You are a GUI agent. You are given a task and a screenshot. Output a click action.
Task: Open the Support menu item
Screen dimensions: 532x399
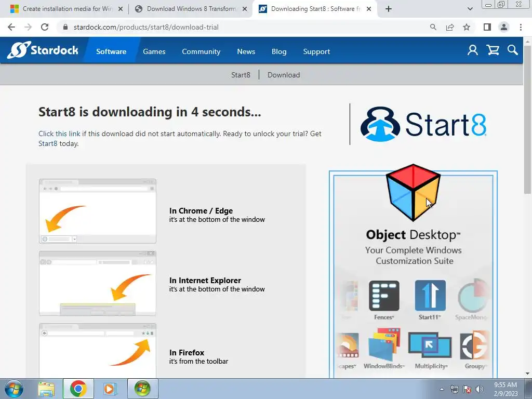pos(316,51)
